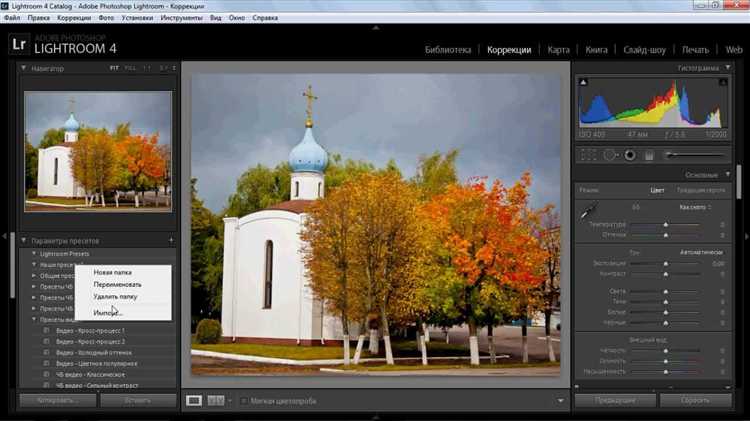This screenshot has width=750, height=421.
Task: Adjust the Насыщенность slider
Action: pyautogui.click(x=665, y=372)
